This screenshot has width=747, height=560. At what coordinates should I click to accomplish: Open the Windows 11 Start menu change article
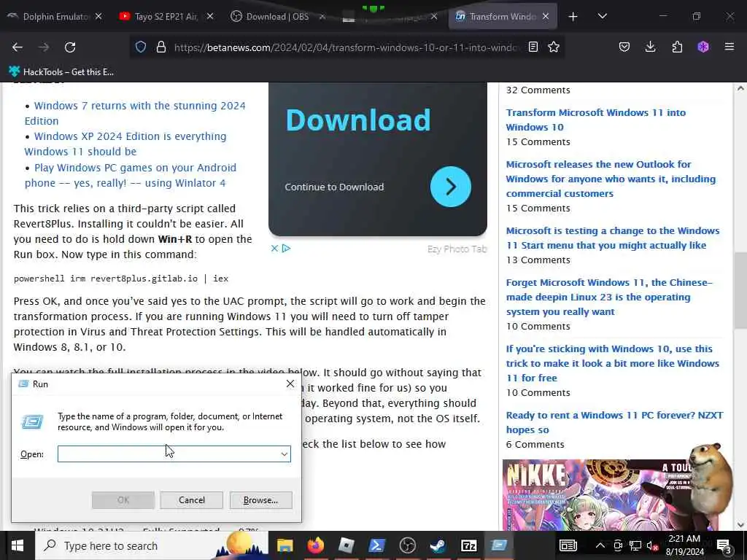(613, 238)
